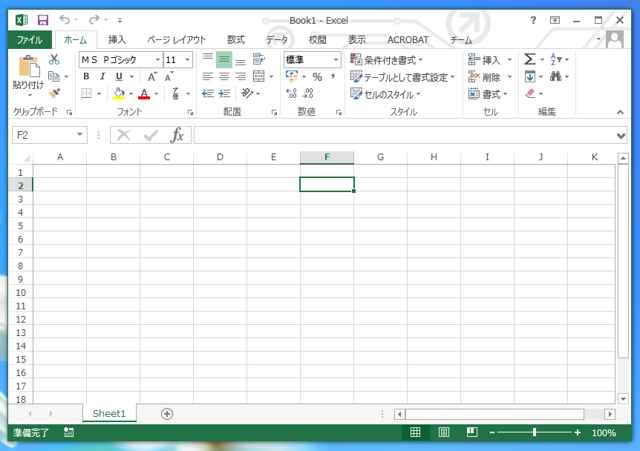640x451 pixels.
Task: Click the 書式 cells button
Action: tap(488, 94)
